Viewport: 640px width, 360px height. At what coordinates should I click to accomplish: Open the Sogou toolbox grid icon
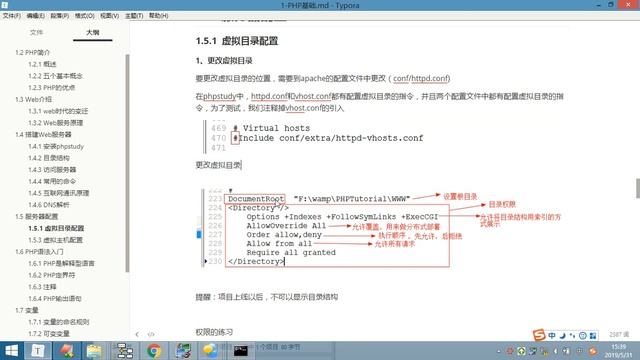pos(593,336)
